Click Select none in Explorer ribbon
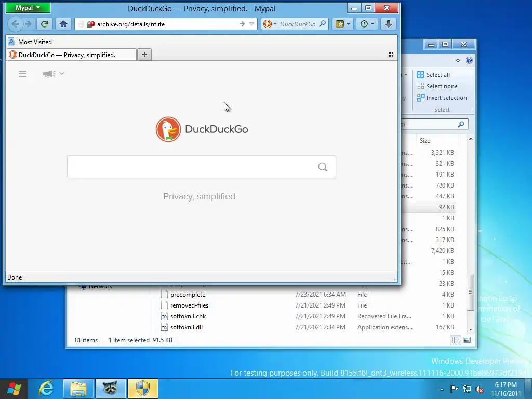The height and width of the screenshot is (399, 532). [437, 86]
